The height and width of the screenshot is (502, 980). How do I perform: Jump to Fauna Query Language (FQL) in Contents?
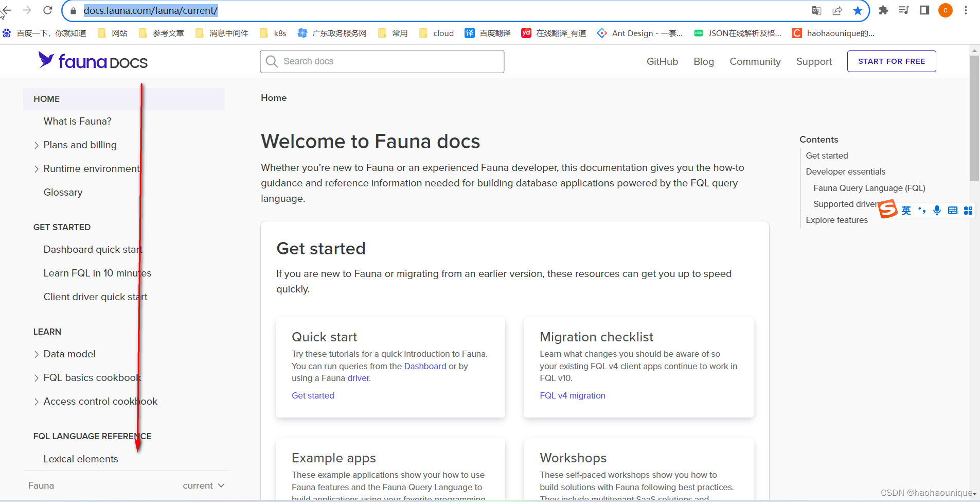[x=869, y=188]
